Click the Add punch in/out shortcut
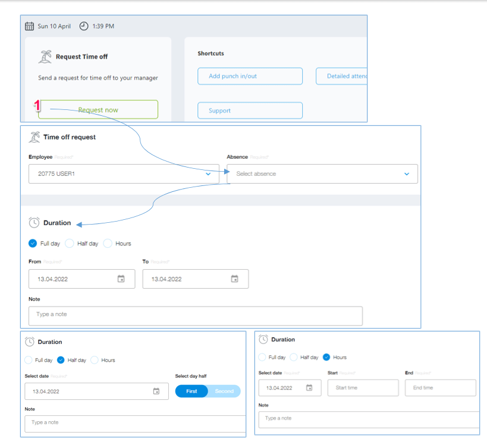Image resolution: width=487 pixels, height=448 pixels. (250, 76)
